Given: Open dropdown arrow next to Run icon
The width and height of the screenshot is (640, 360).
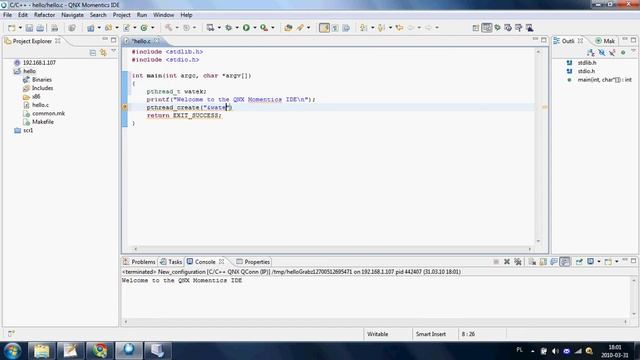Looking at the screenshot, I should (255, 28).
